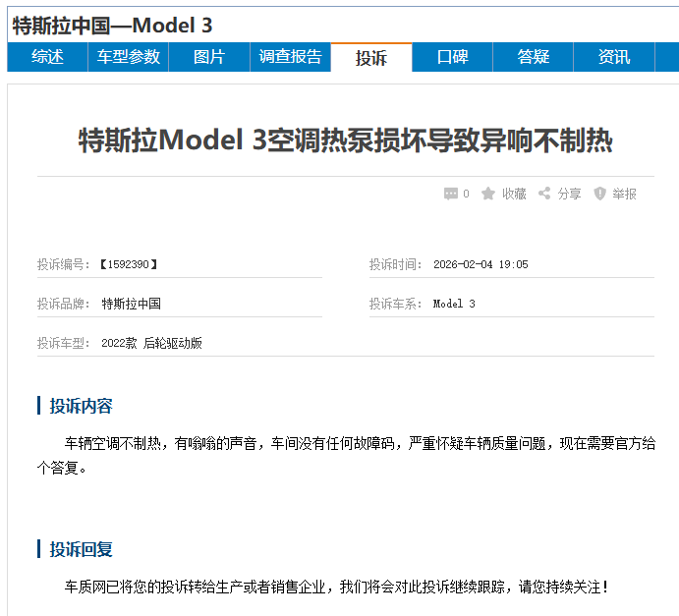This screenshot has width=679, height=616.
Task: Go to the 调查报告 tab
Action: [x=290, y=57]
